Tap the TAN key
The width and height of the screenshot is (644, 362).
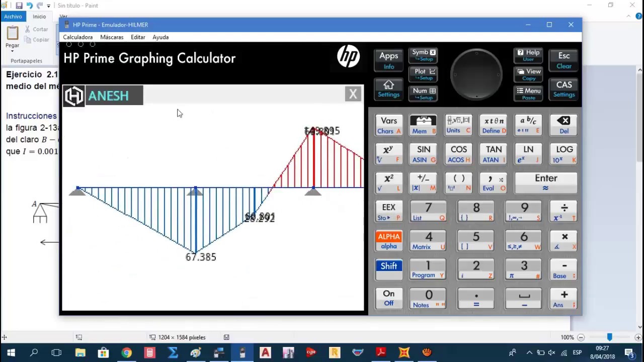tap(494, 154)
